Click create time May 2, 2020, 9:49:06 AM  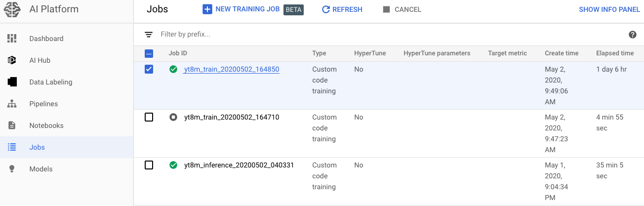tap(558, 85)
